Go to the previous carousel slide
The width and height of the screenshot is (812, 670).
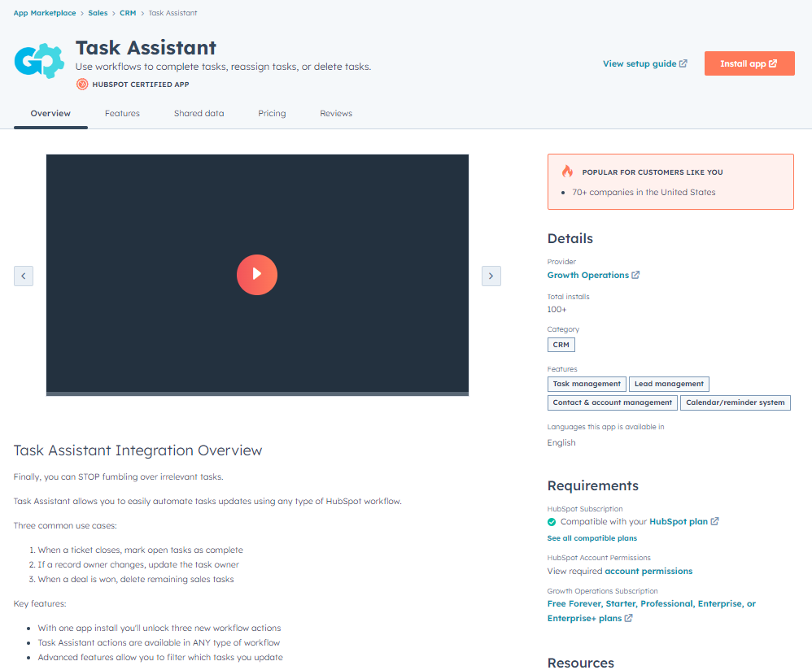23,276
